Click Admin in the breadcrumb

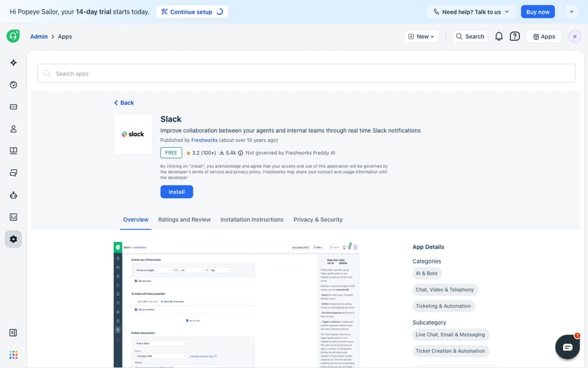(x=39, y=37)
